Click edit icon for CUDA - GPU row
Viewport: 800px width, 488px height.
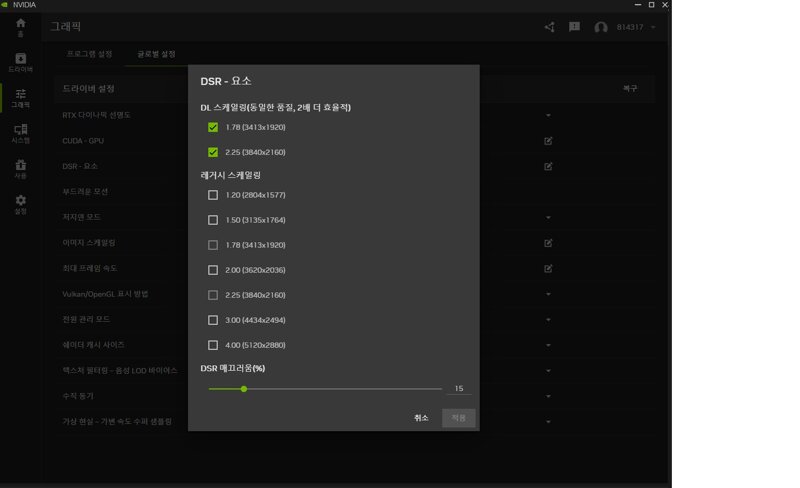(548, 141)
